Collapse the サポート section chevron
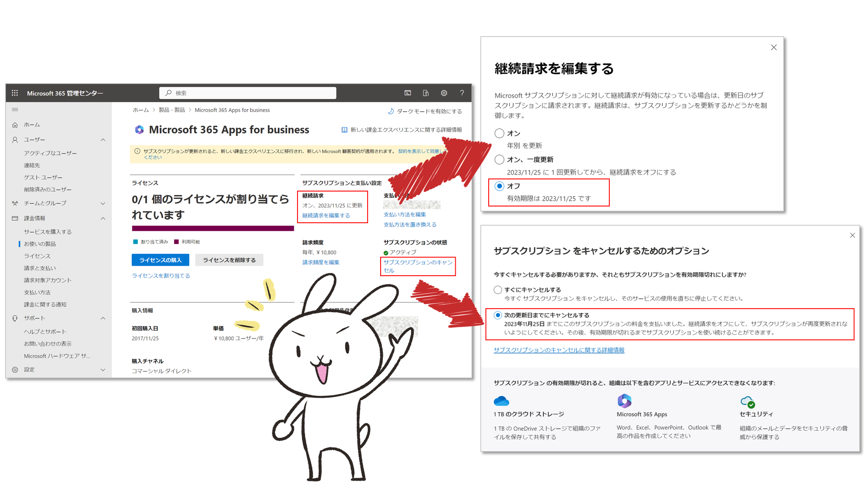The width and height of the screenshot is (868, 488). click(103, 318)
